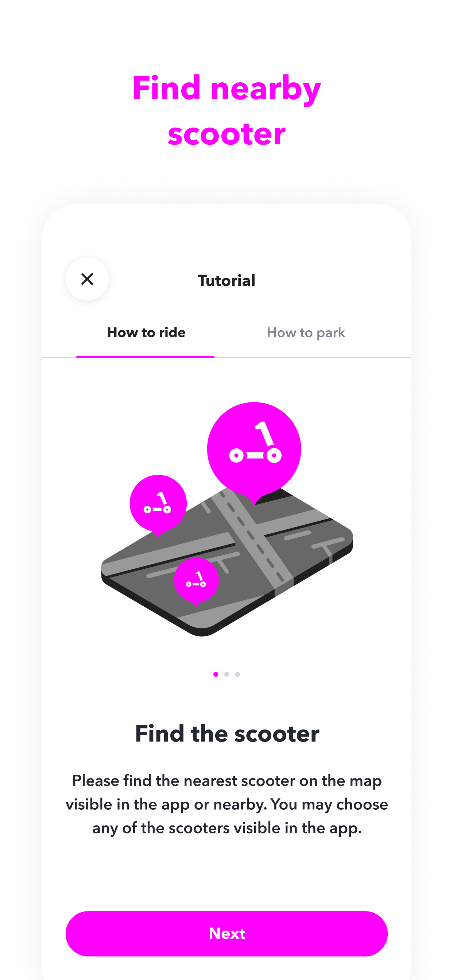Click the Find the scooter heading
This screenshot has width=453, height=980.
pos(227,733)
